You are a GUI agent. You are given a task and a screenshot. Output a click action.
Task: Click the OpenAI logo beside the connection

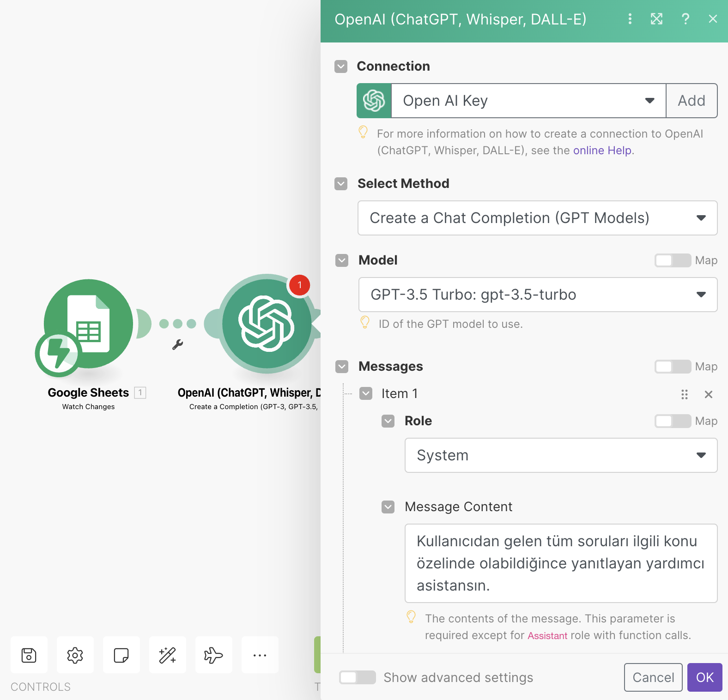click(x=374, y=101)
